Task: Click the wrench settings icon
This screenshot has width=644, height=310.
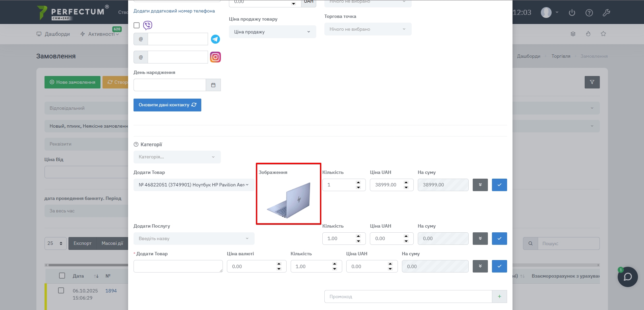Action: pos(606,13)
